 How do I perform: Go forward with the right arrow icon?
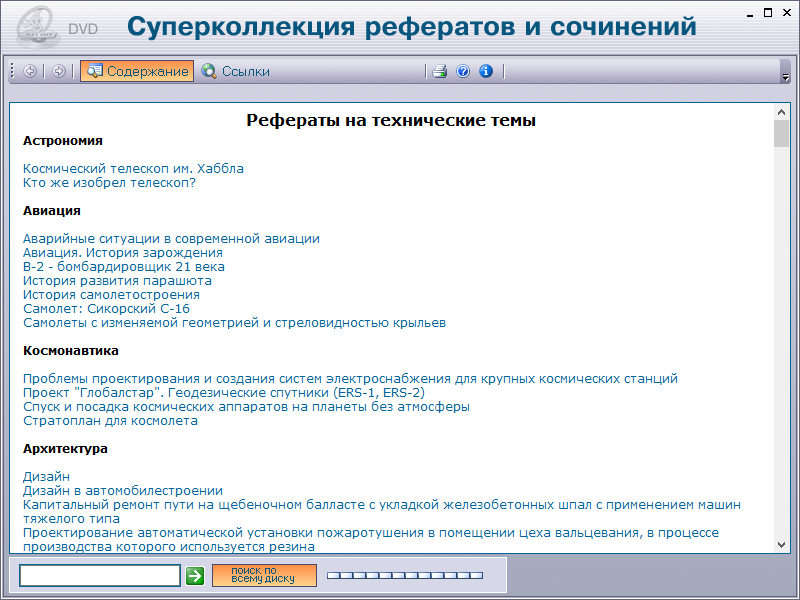tap(59, 71)
